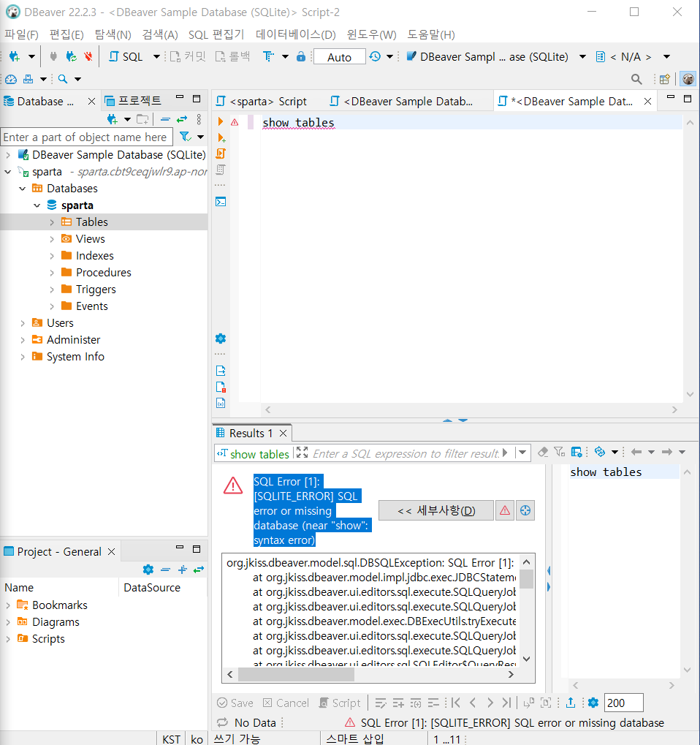Viewport: 700px width, 745px height.
Task: Click the details 세부사항(D) button
Action: 436,511
